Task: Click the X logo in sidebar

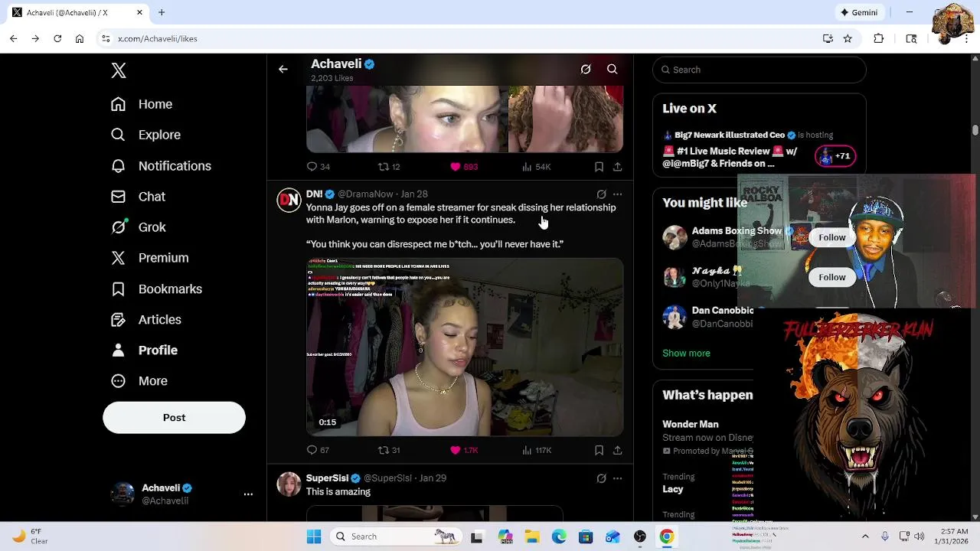Action: 119,70
